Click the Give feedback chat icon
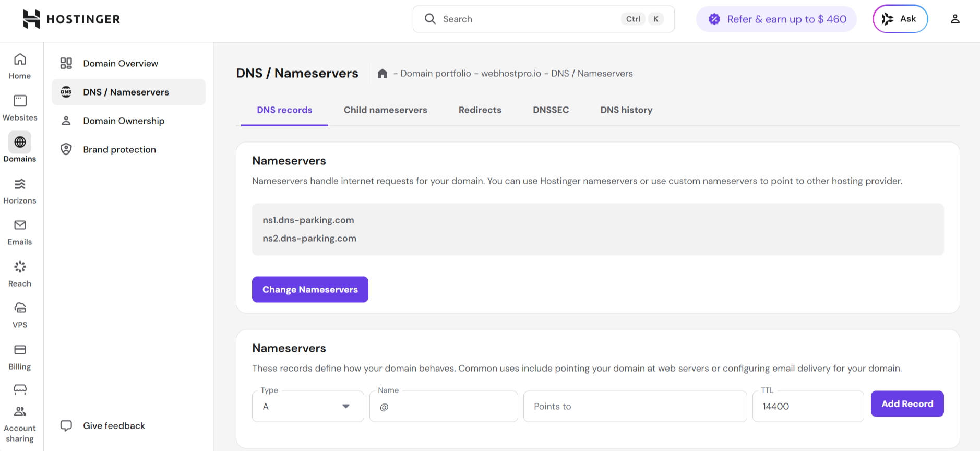980x451 pixels. (66, 425)
